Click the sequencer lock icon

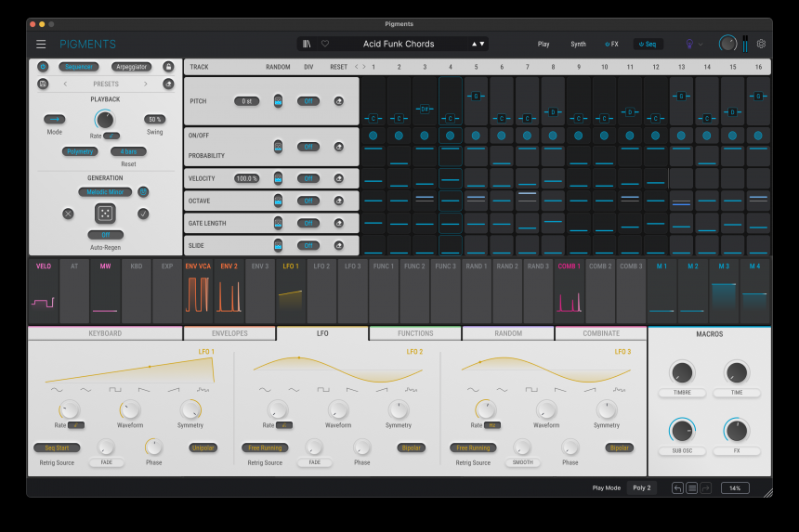click(168, 67)
